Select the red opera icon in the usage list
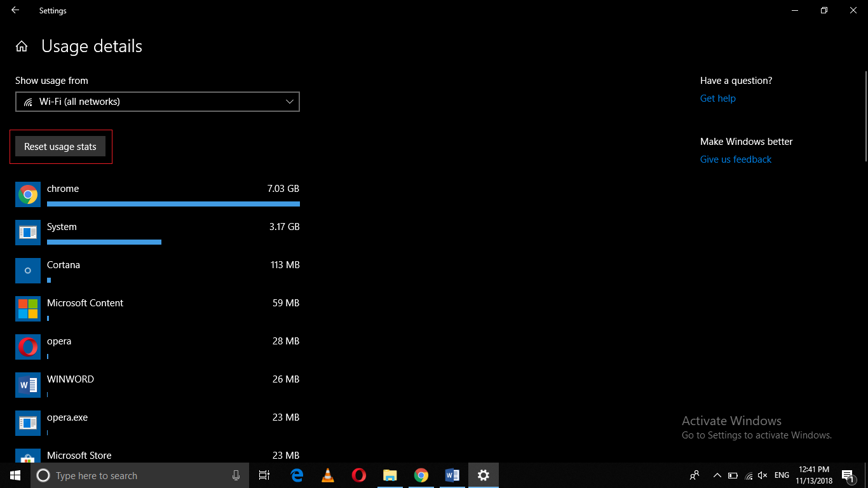The height and width of the screenshot is (488, 868). 28,347
